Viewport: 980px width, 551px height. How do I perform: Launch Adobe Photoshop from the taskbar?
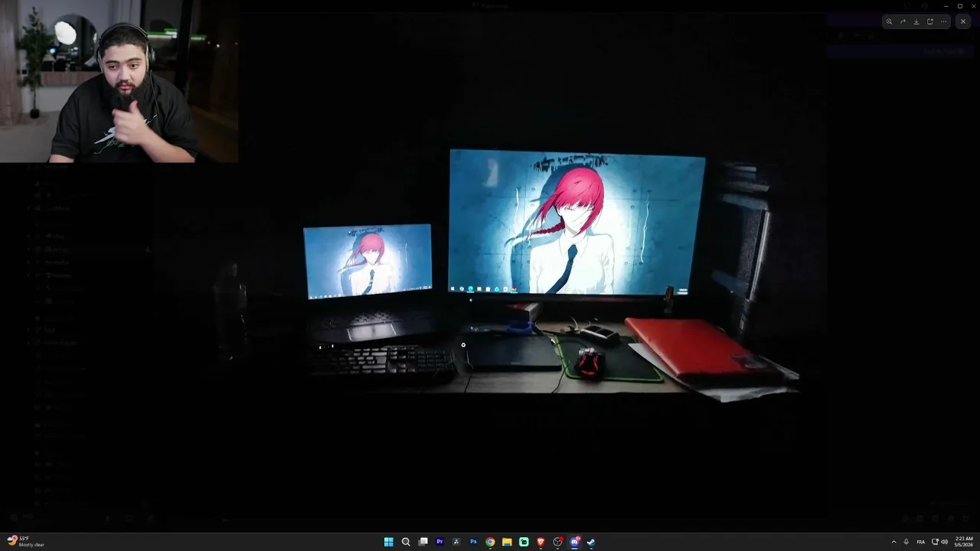pyautogui.click(x=473, y=542)
